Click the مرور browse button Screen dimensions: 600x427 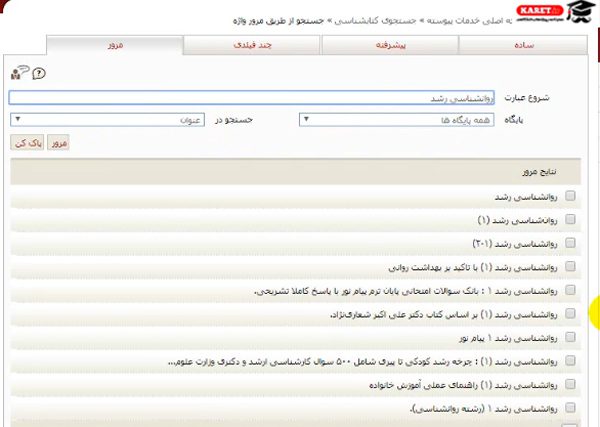(x=58, y=143)
